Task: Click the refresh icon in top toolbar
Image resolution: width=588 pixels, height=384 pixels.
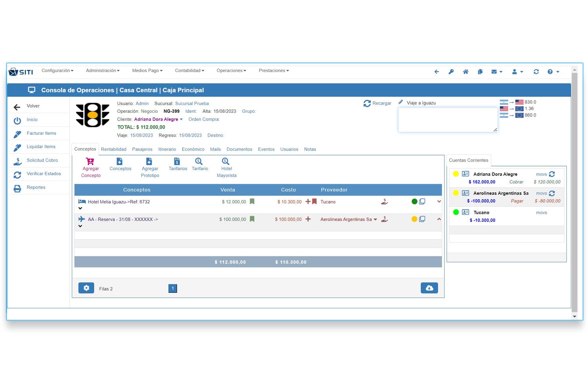Action: click(536, 72)
